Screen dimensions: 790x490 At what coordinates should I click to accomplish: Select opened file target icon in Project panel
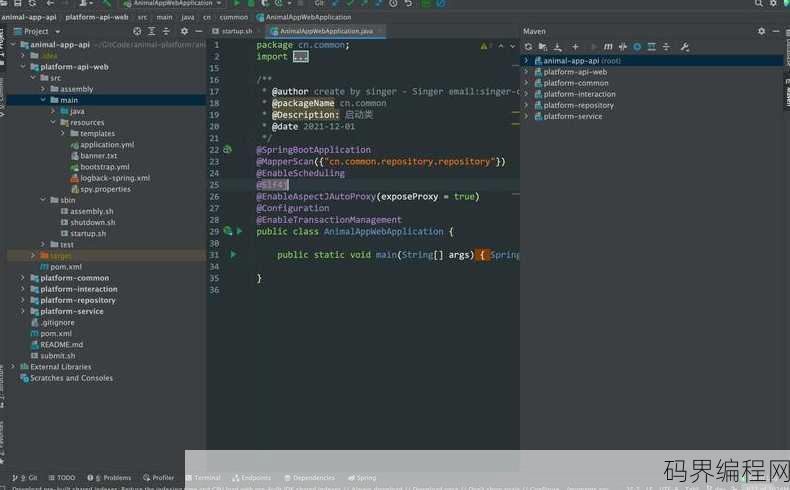click(137, 31)
